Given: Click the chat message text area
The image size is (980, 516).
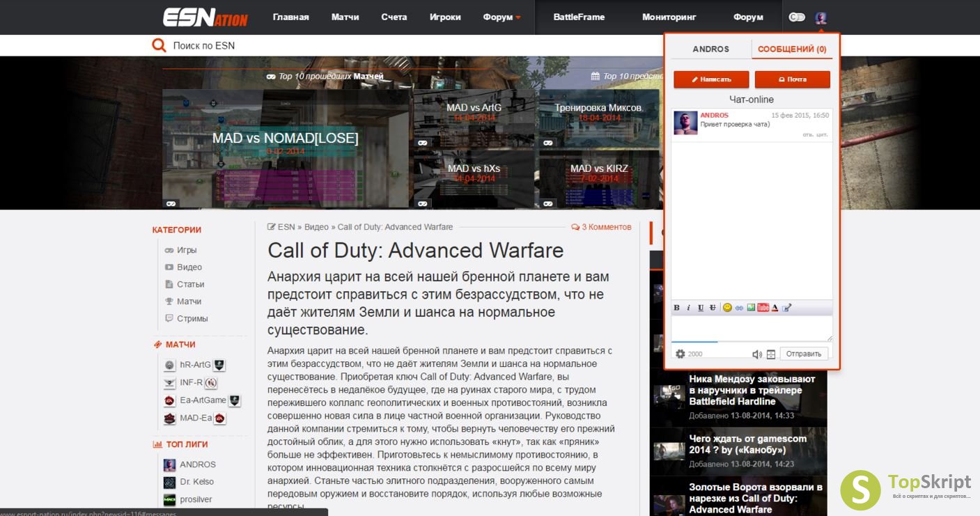Looking at the screenshot, I should coord(752,328).
